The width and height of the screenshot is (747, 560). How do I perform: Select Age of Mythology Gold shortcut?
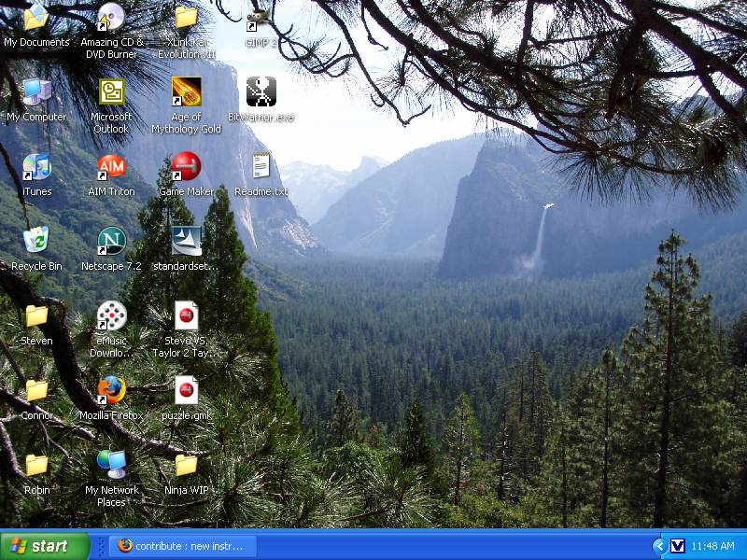(x=186, y=91)
